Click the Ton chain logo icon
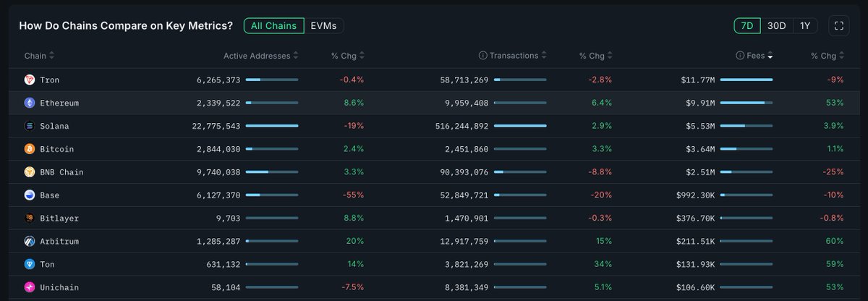This screenshot has width=868, height=301. coord(30,264)
